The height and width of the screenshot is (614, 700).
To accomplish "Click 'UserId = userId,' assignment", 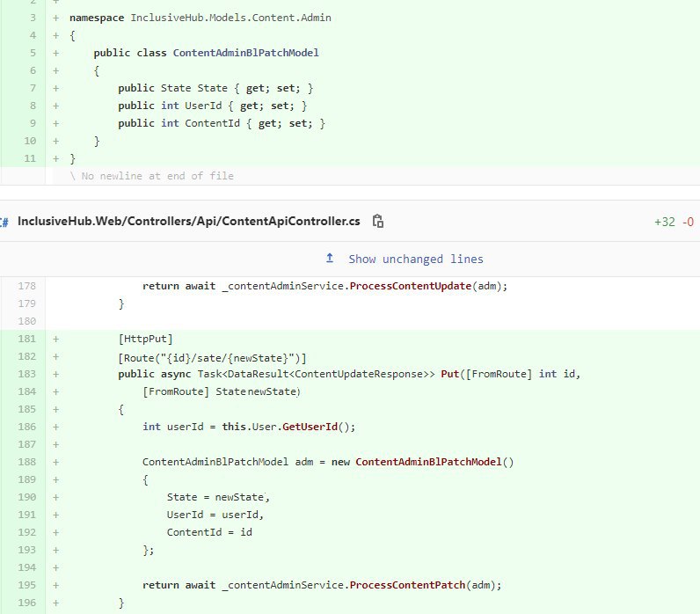I will click(x=215, y=515).
